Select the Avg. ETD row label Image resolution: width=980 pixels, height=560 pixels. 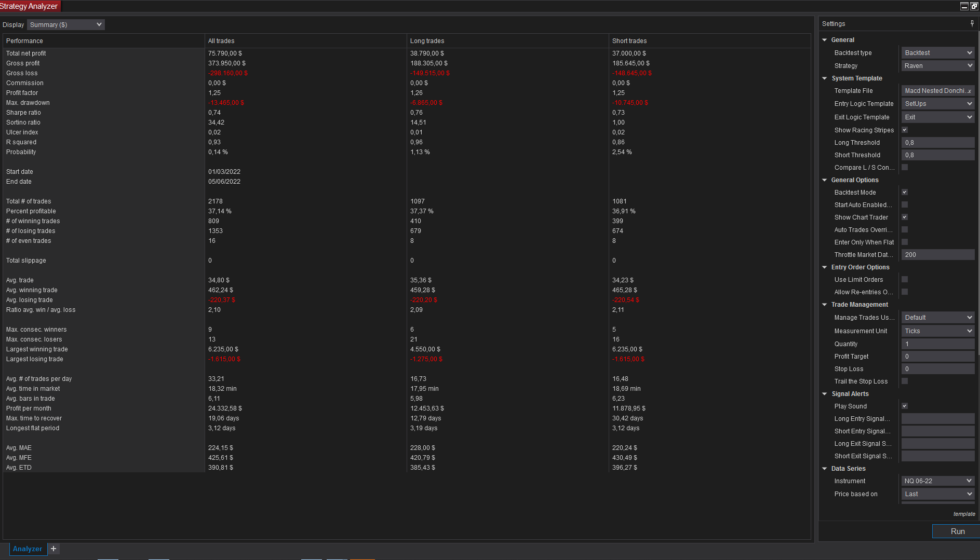pyautogui.click(x=19, y=468)
